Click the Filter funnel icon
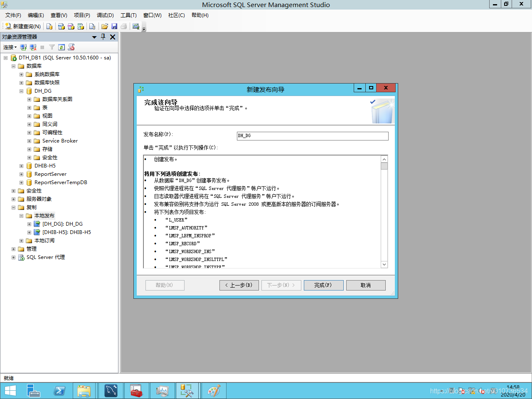532x399 pixels. 52,47
